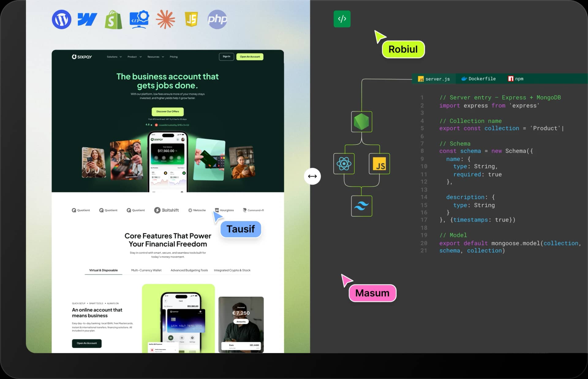Click the Sign In button
588x379 pixels.
coord(226,57)
